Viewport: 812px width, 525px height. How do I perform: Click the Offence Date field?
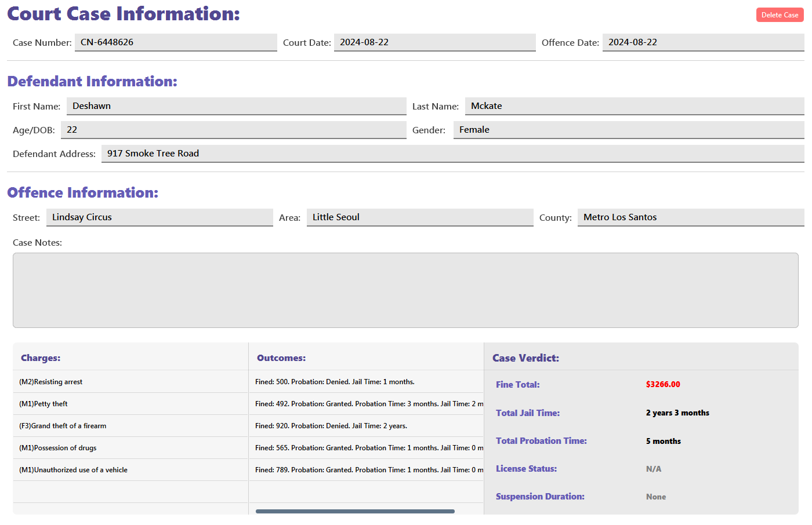click(x=702, y=42)
